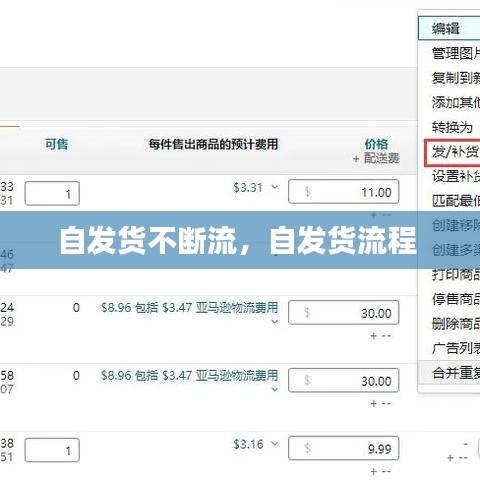Choose 发/补货 menu entry
Screen dimensions: 480x480
[452, 152]
